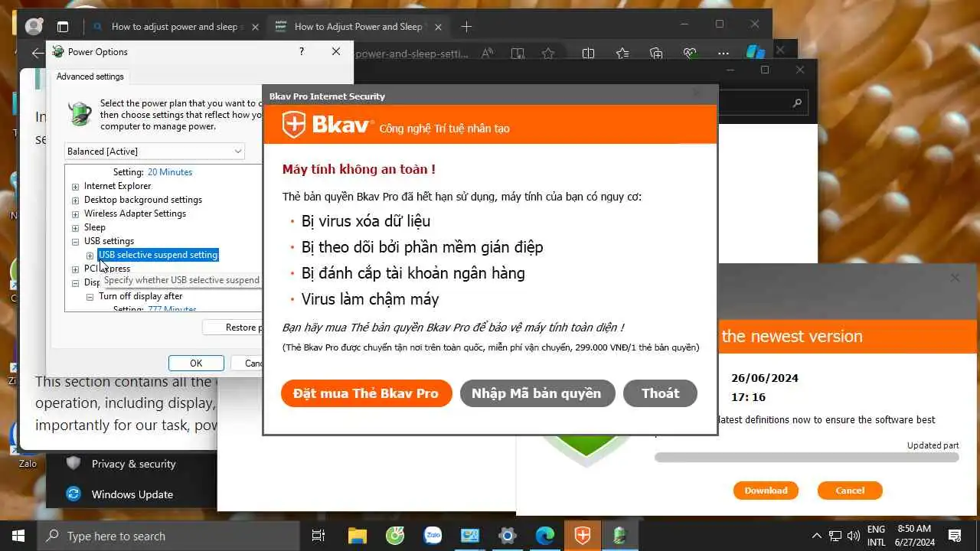Click the Read aloud icon in Edge toolbar

(486, 54)
